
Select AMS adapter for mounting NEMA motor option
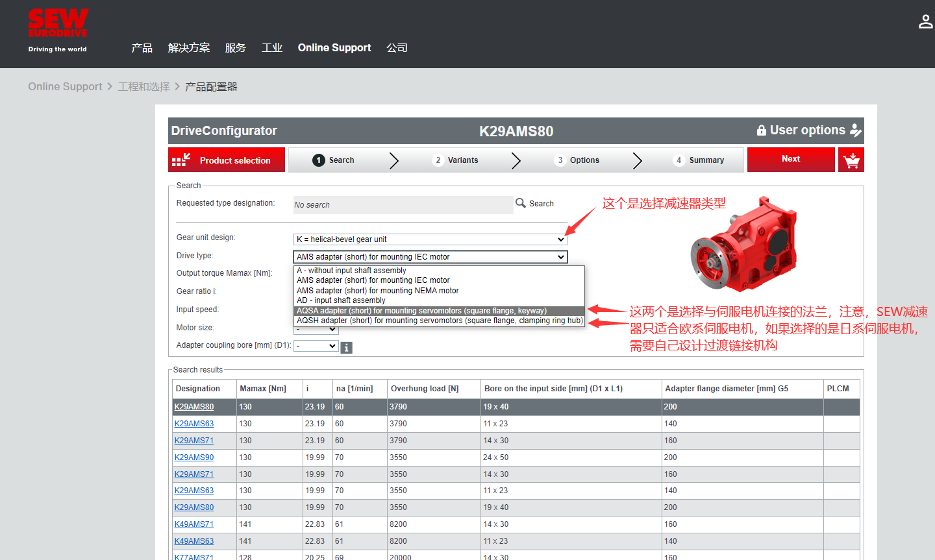(x=440, y=291)
